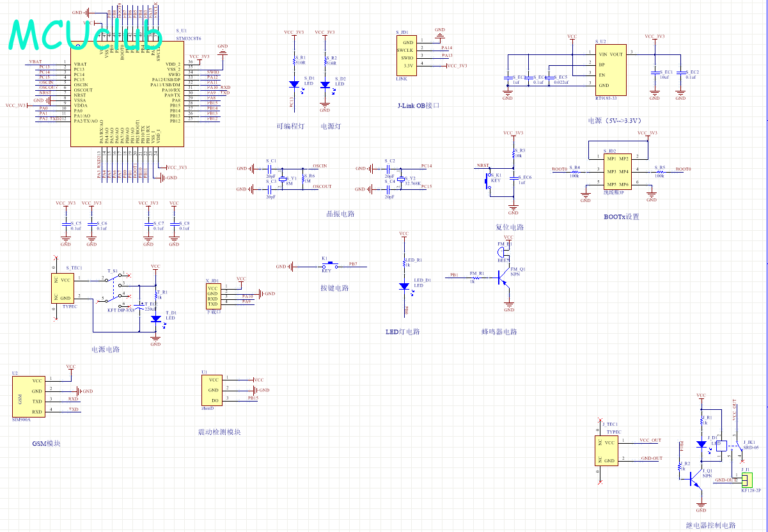The image size is (768, 532).
Task: Select the STM32C8T6 microcontroller chip symbol
Action: pyautogui.click(x=128, y=95)
